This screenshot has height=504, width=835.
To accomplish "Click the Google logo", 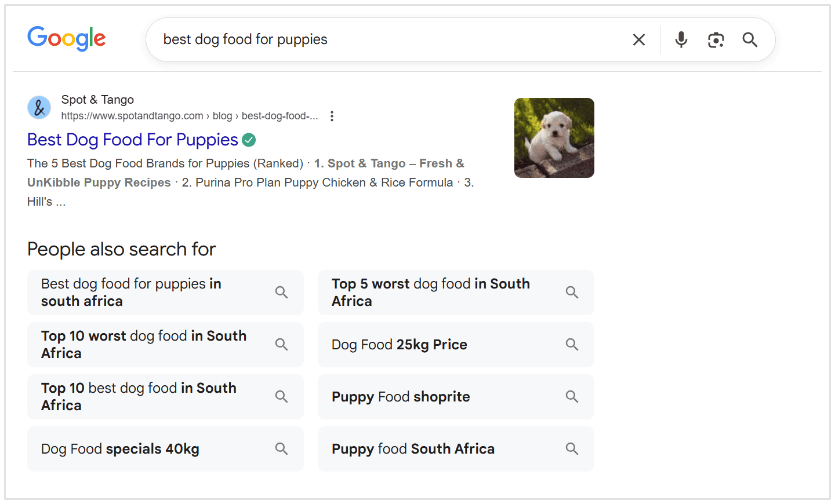I will (x=66, y=38).
